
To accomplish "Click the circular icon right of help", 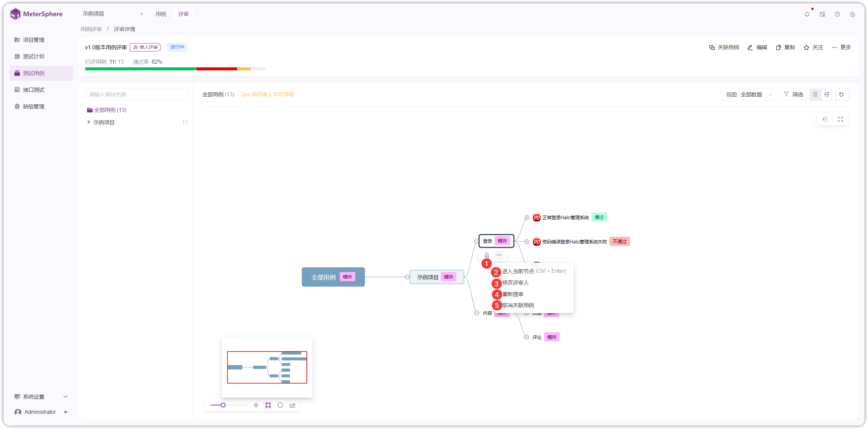I will (x=853, y=14).
